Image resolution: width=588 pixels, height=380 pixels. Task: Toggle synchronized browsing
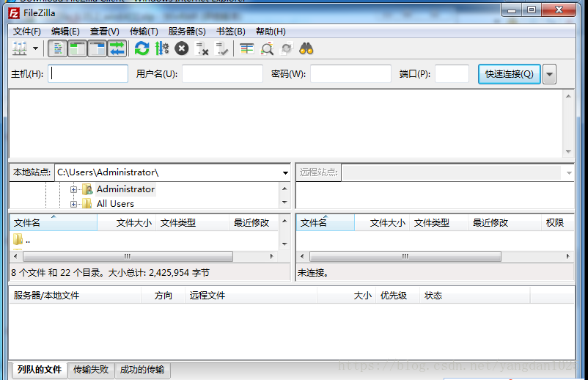coord(287,48)
